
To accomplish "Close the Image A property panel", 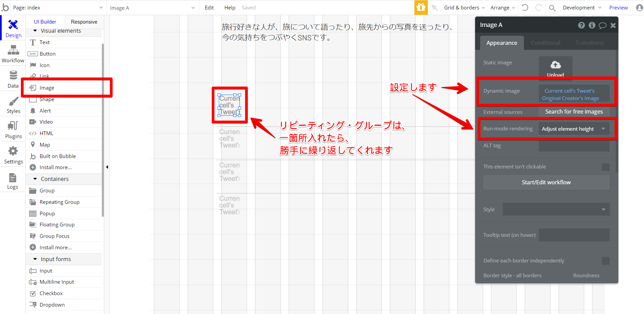I will coord(613,25).
